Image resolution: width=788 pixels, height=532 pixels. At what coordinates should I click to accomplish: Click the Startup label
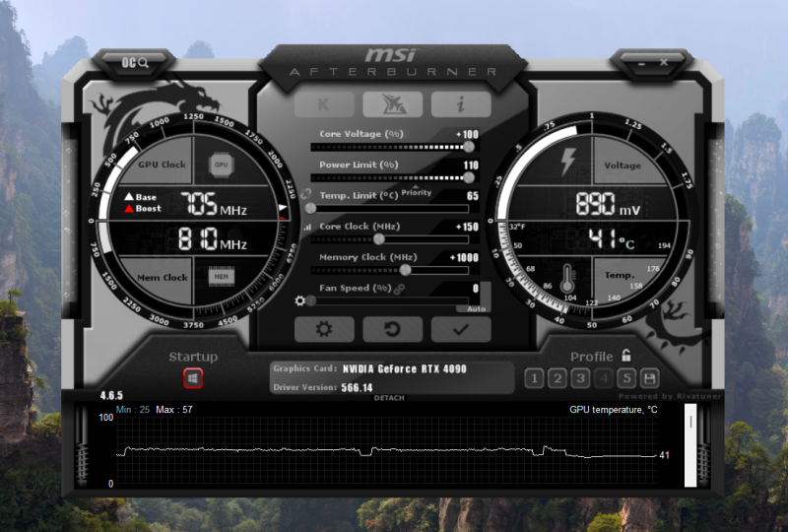[193, 357]
